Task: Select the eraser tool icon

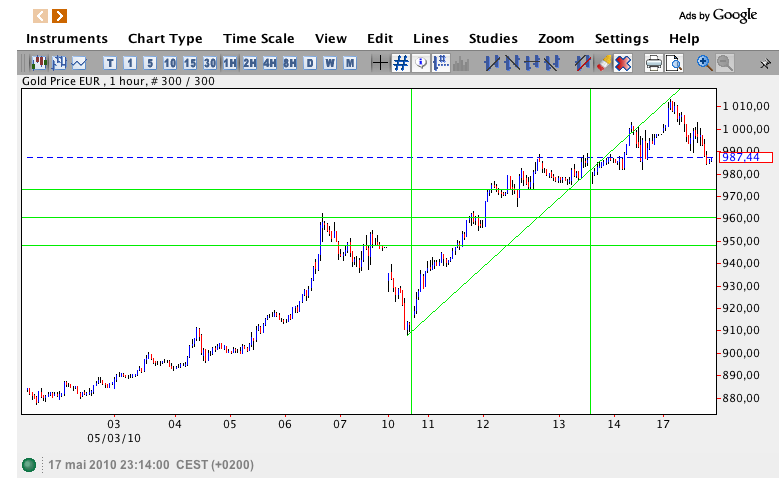Action: pos(603,63)
